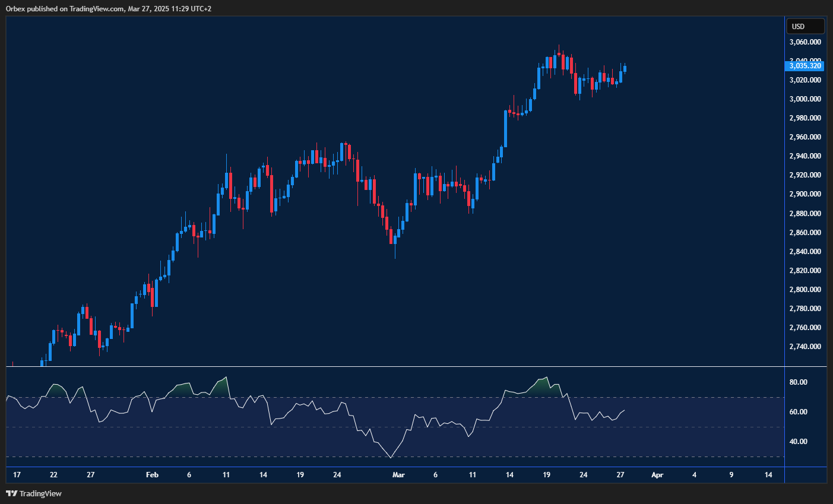
Task: Click the 22 date label on time axis
Action: click(53, 475)
